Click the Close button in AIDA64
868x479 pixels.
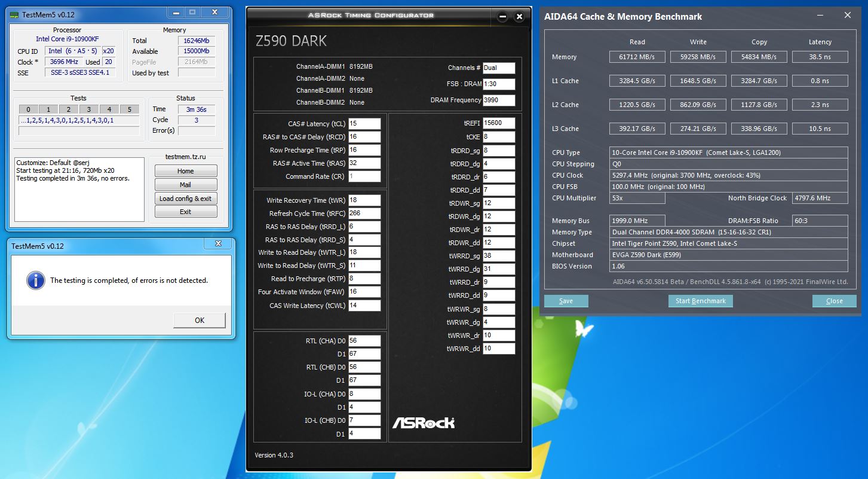click(834, 301)
